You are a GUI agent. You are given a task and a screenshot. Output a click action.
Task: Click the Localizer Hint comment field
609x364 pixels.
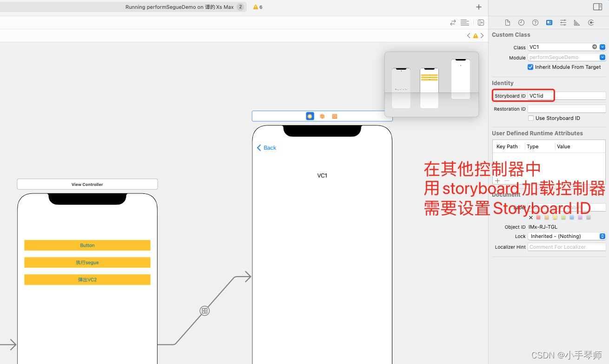pos(567,247)
